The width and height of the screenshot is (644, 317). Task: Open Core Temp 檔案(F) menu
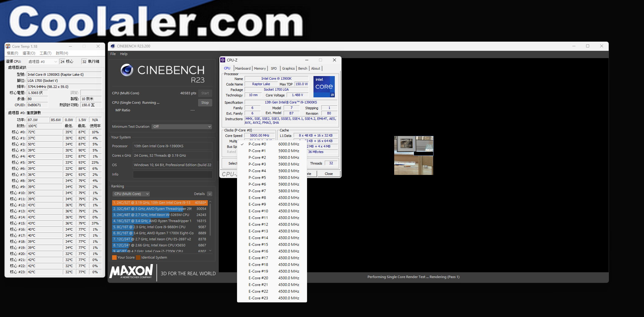coord(12,53)
